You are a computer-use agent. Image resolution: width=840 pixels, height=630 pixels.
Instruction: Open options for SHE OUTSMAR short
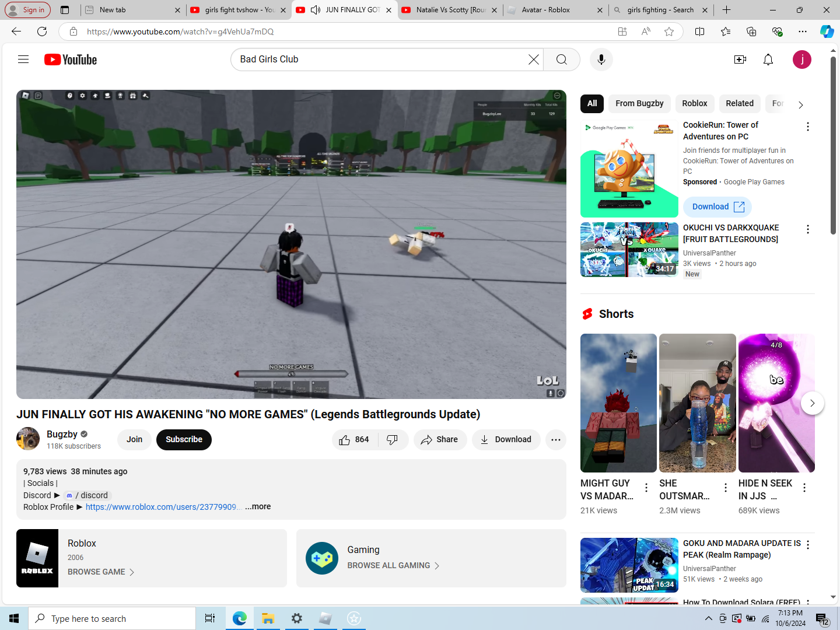coord(726,488)
